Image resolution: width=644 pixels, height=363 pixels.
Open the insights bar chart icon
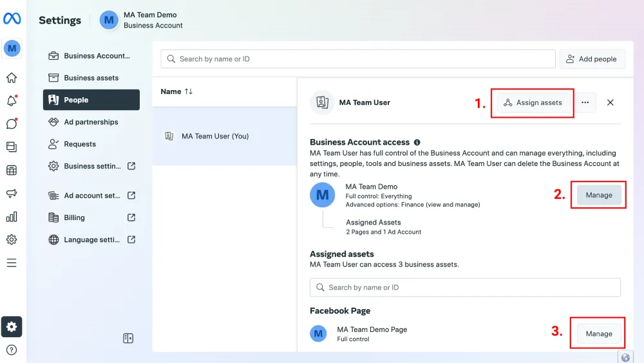pyautogui.click(x=12, y=216)
